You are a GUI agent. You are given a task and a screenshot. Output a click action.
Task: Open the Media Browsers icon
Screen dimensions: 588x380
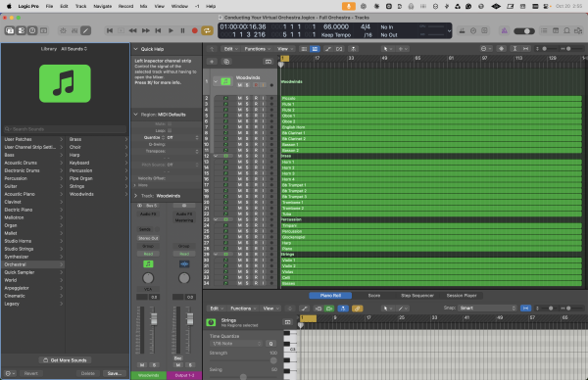(578, 30)
